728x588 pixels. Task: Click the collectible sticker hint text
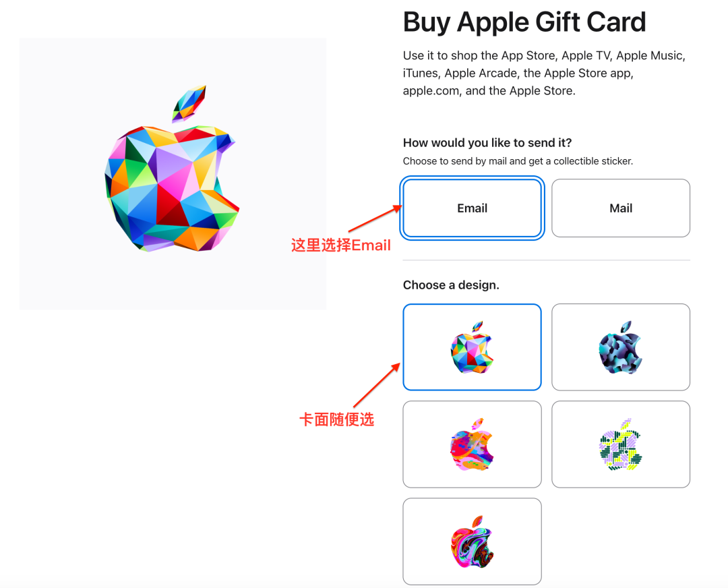coord(518,161)
